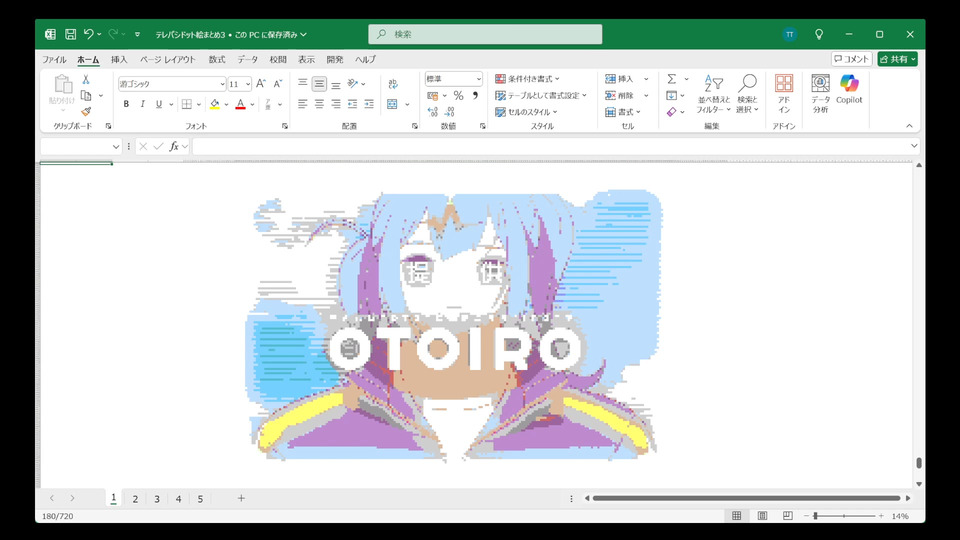Expand Format as Table menu
960x540 pixels.
[541, 96]
